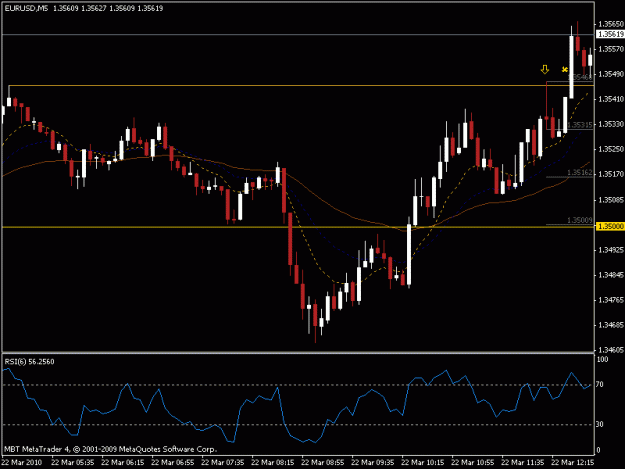
Task: Click the 1.34685 price axis label
Action: pyautogui.click(x=611, y=325)
